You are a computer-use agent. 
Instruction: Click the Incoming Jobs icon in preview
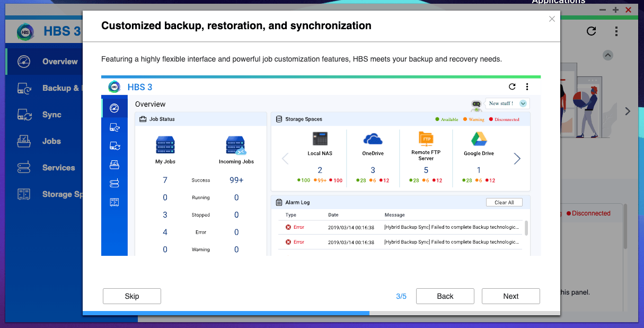click(236, 145)
